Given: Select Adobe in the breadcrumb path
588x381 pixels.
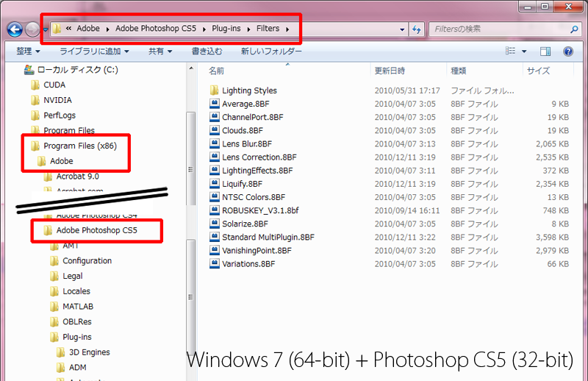Looking at the screenshot, I should click(88, 29).
